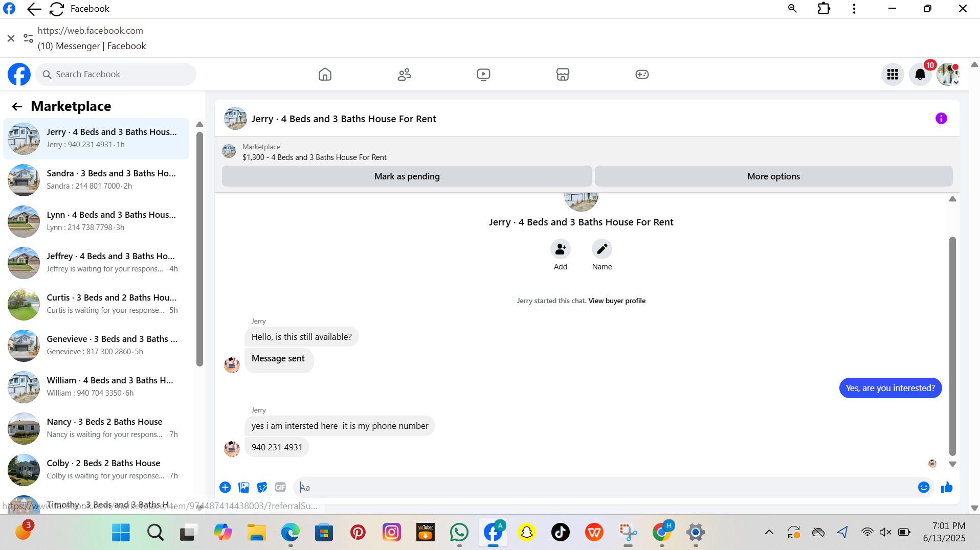Open Genevieve 3 Beds conversation

coord(96,346)
